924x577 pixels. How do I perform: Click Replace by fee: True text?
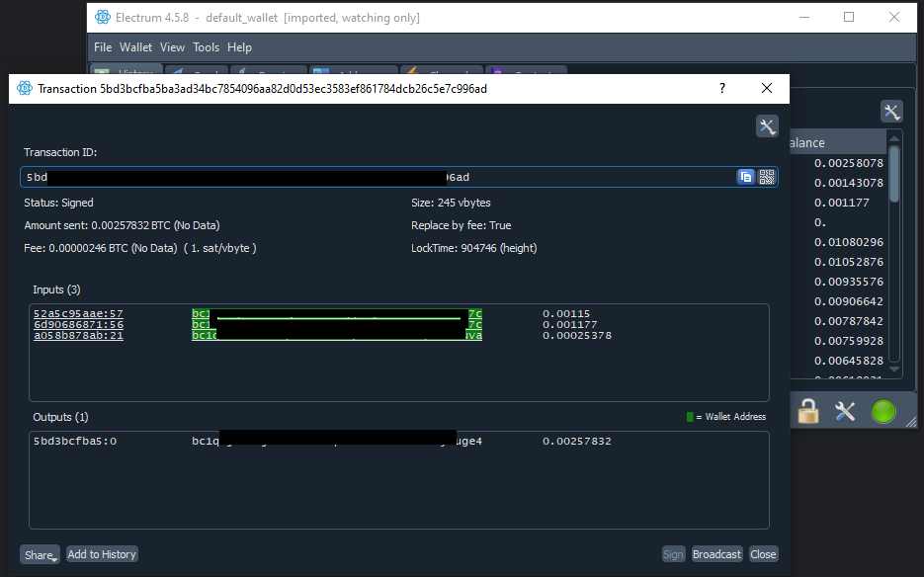[x=461, y=225]
